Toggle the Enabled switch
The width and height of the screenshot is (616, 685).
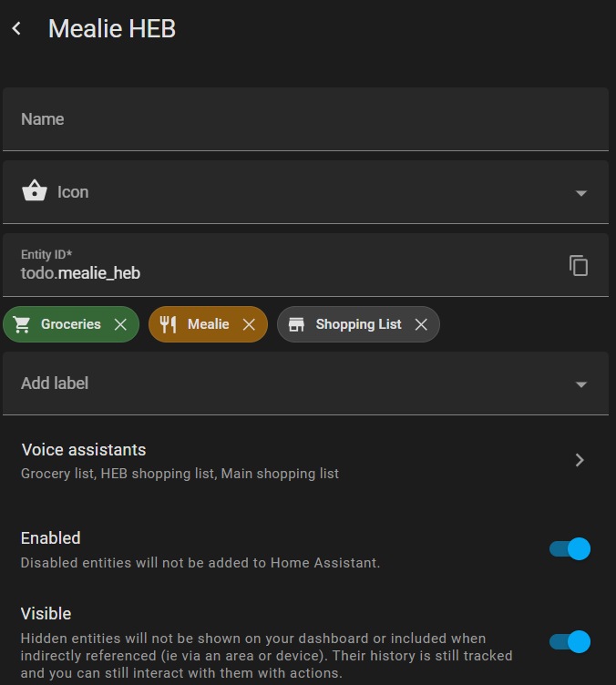(x=570, y=548)
